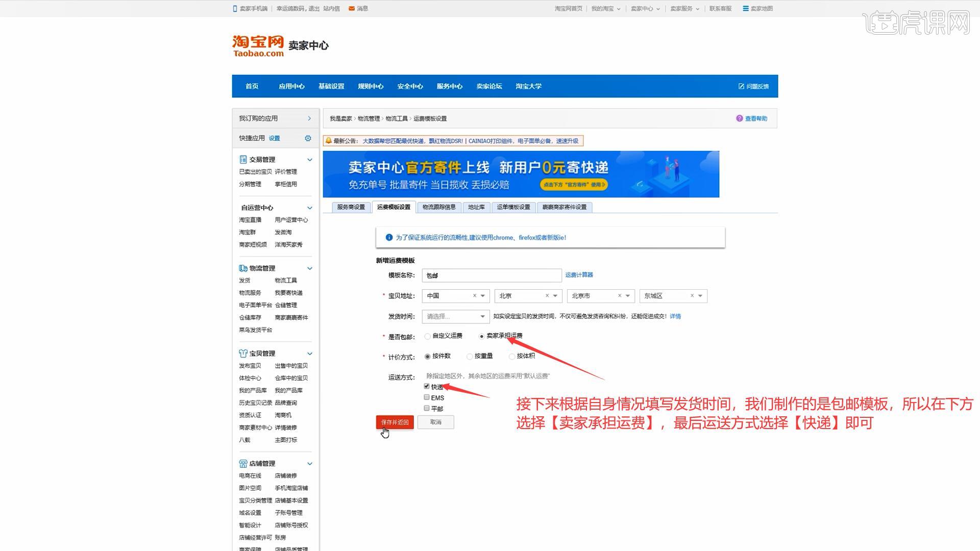Open the 快捷应用 settings gear icon
Viewport: 980px width, 551px height.
point(308,138)
